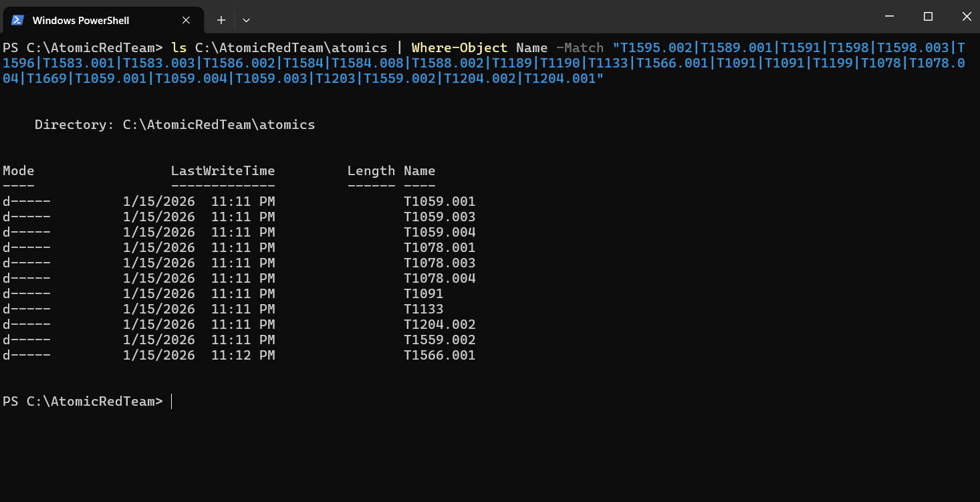
Task: Click the PowerShell icon on the tab
Action: tap(17, 20)
